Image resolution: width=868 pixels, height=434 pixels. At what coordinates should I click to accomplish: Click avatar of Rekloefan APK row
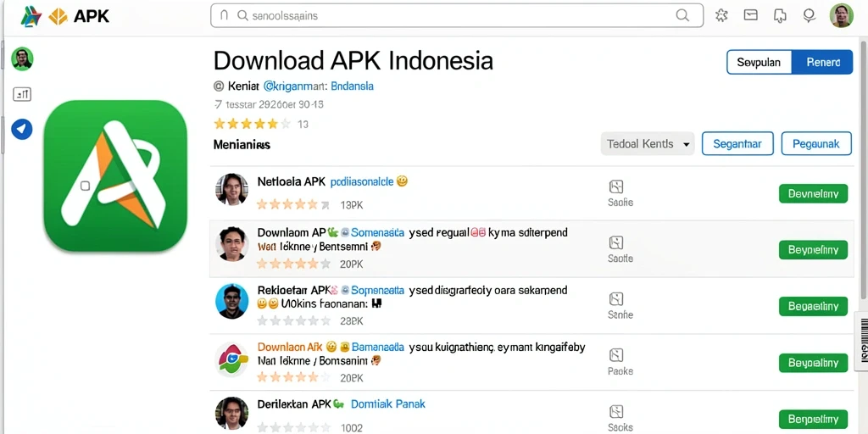(x=231, y=301)
